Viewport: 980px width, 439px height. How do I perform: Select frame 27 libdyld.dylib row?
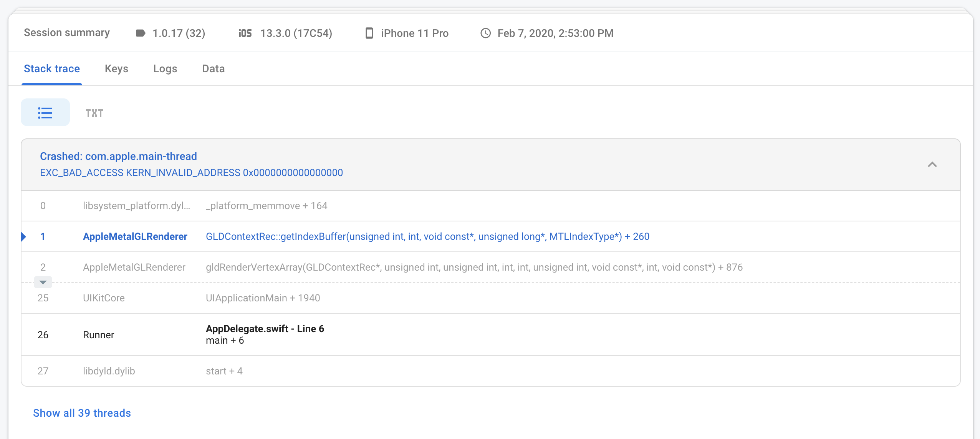coord(224,370)
